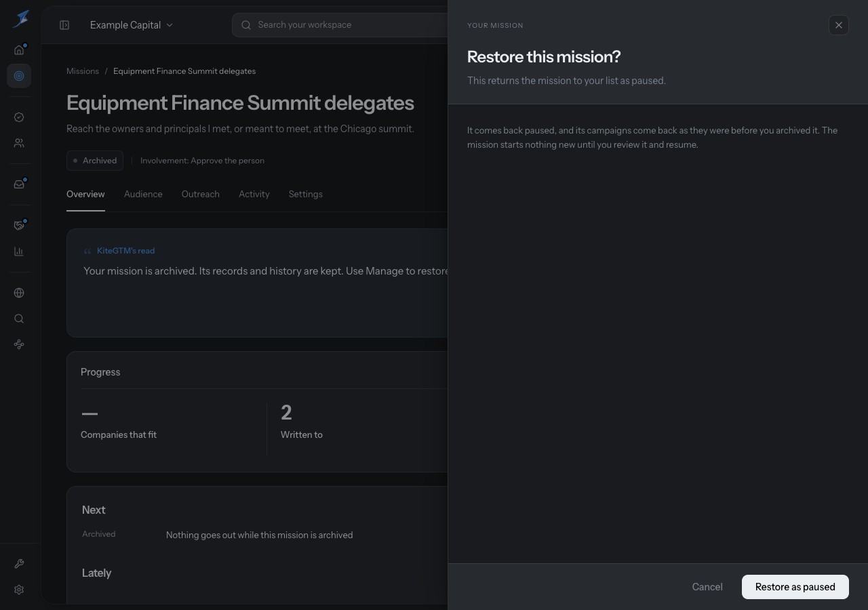The height and width of the screenshot is (610, 868).
Task: Select the Overview tab
Action: tap(85, 195)
